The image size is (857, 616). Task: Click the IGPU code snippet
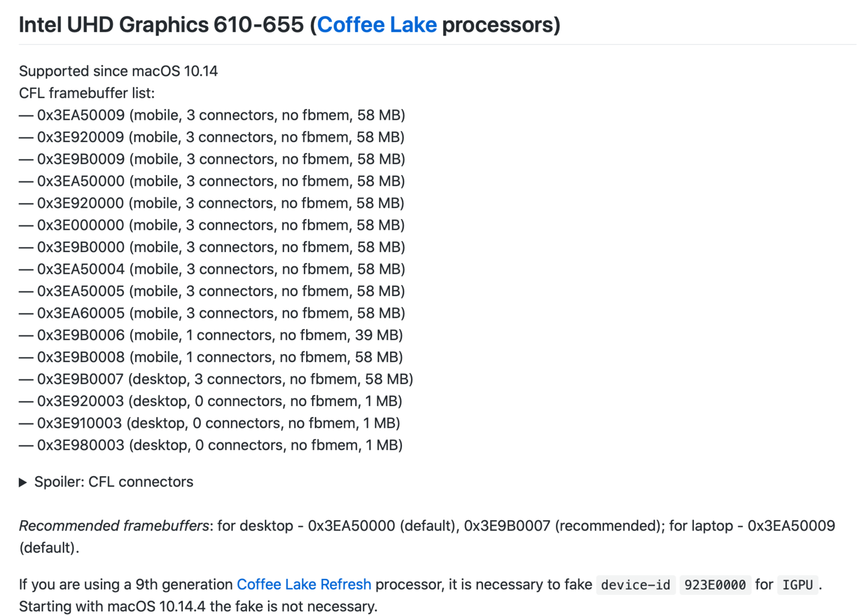tap(797, 585)
